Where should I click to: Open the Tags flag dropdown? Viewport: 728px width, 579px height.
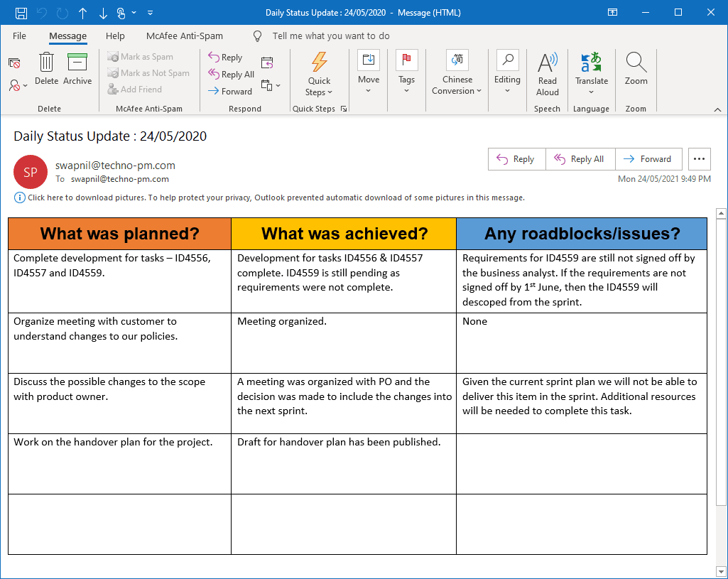coord(406,72)
